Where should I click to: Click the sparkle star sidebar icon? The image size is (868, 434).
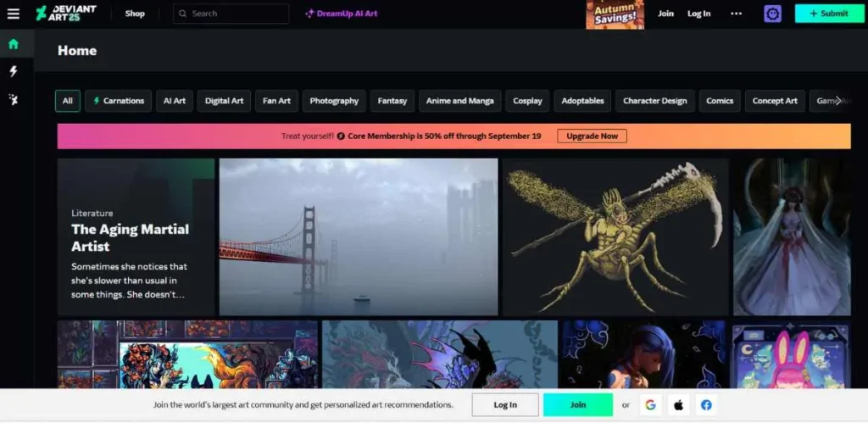pos(13,100)
